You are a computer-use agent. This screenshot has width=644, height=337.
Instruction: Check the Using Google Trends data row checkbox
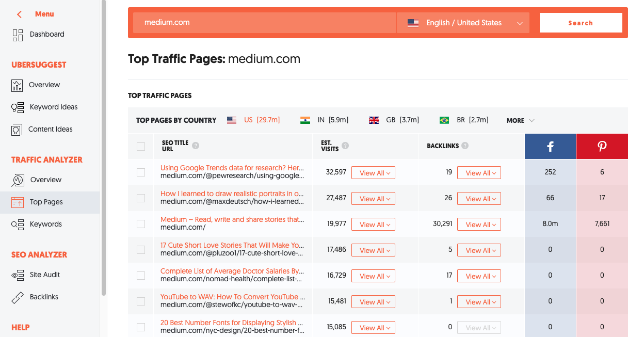pyautogui.click(x=141, y=172)
